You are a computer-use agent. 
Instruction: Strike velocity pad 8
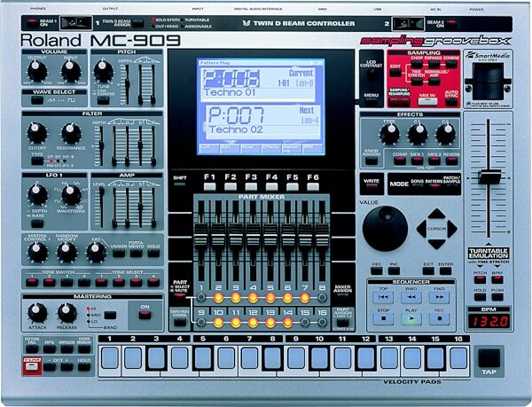[273, 357]
